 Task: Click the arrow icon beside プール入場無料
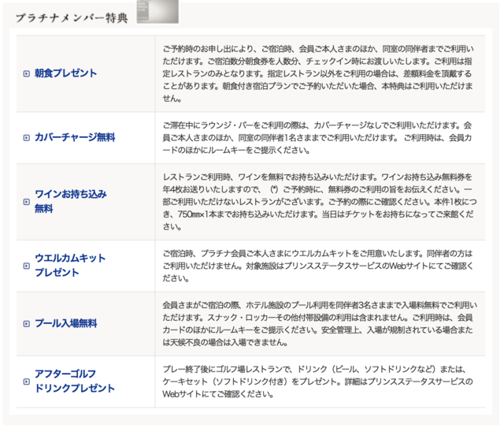click(27, 323)
